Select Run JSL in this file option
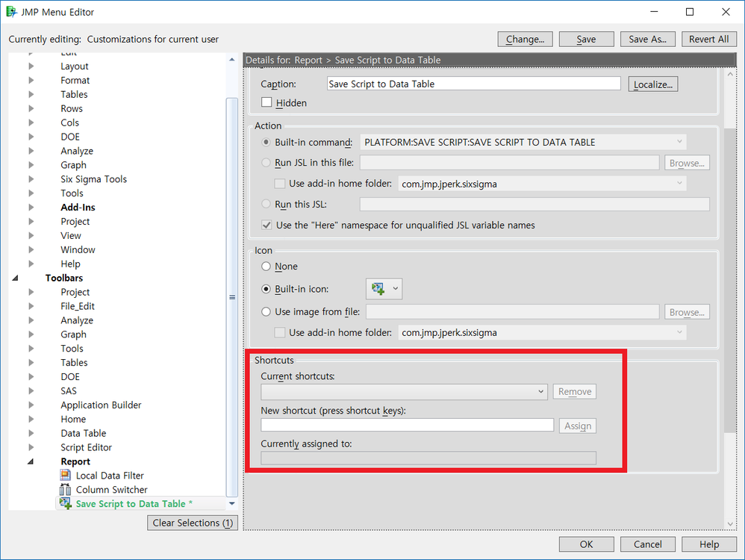Viewport: 745px width, 560px height. [266, 163]
